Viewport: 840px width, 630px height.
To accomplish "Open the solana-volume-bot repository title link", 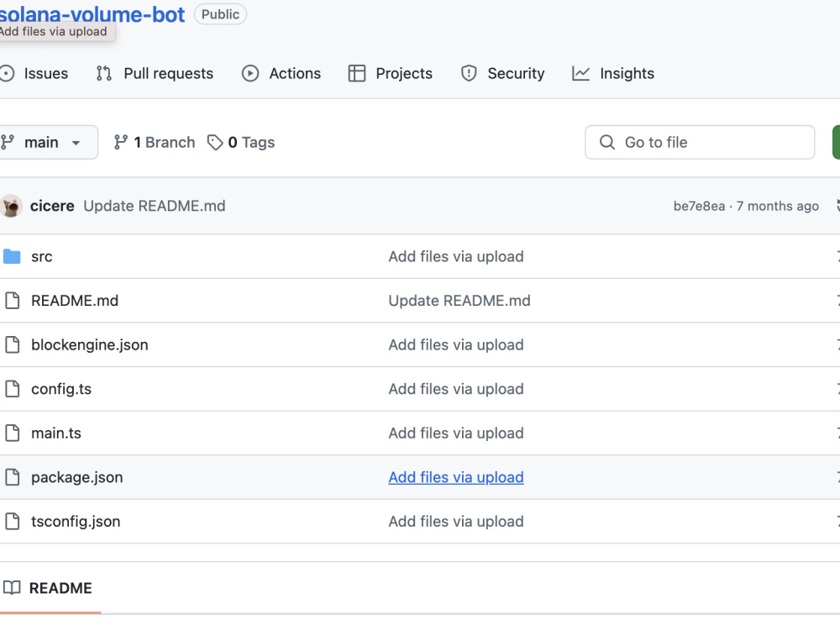I will pyautogui.click(x=92, y=14).
